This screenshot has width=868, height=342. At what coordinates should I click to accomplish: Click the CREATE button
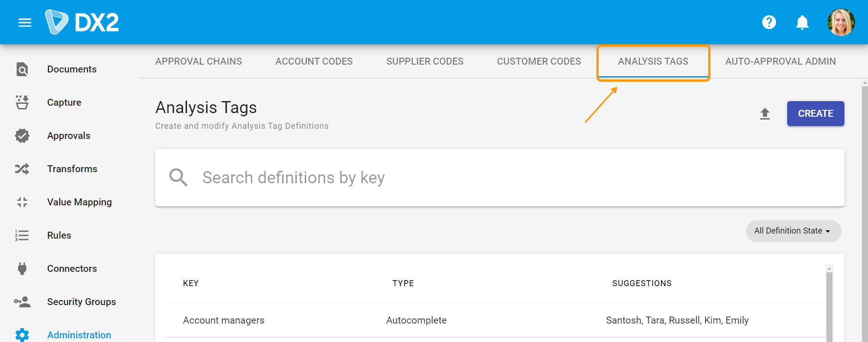coord(815,113)
